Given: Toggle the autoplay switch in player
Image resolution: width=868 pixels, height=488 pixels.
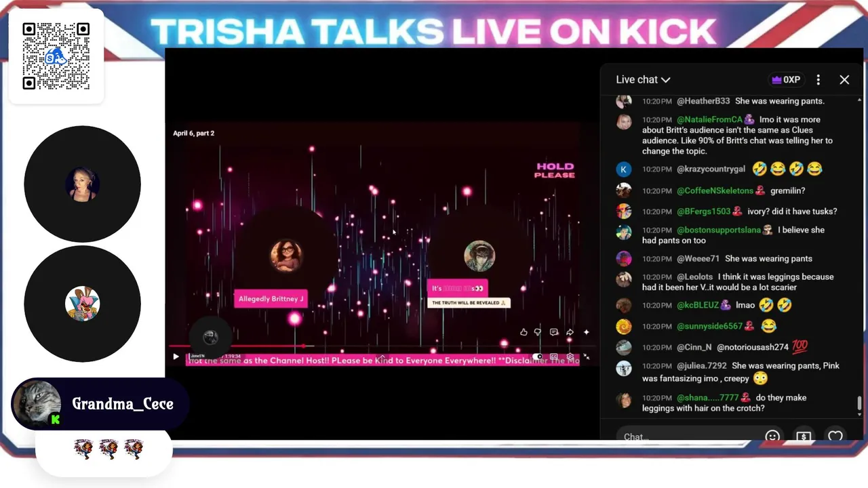Looking at the screenshot, I should click(538, 357).
